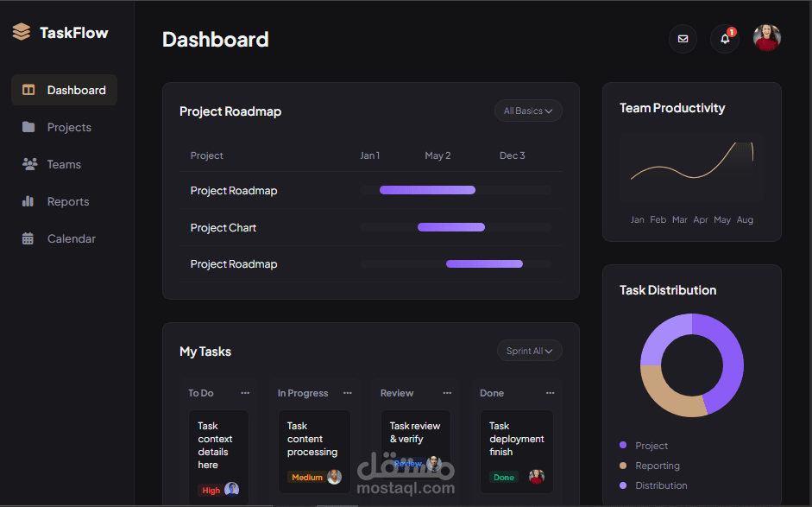This screenshot has width=812, height=507.
Task: Click the last row's Project Roadmap timeline bar
Action: click(484, 264)
